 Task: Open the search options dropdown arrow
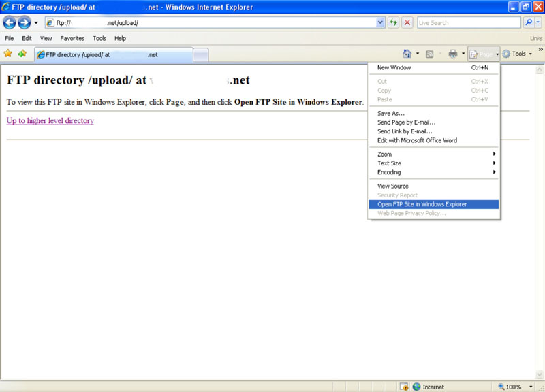pos(538,22)
